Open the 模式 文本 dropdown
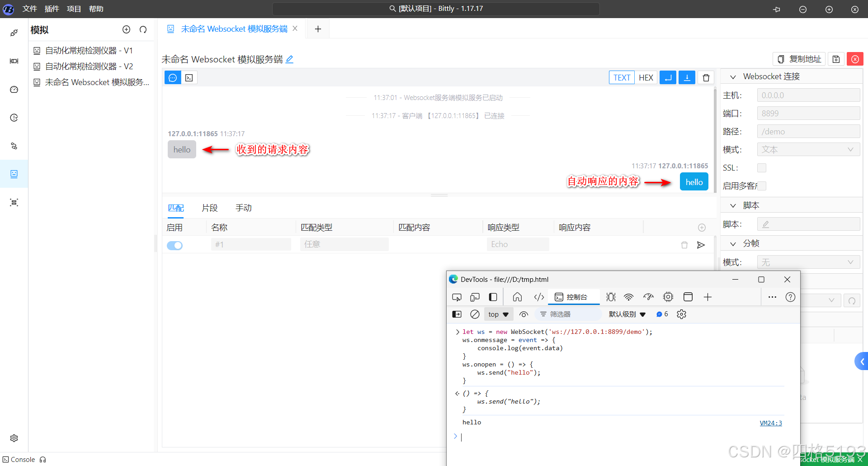 (808, 150)
